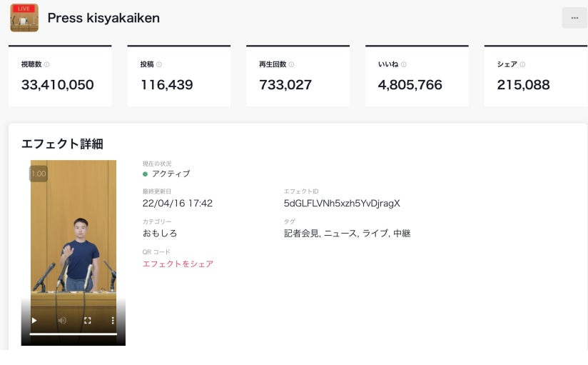Click the Press kisyakaiken effect thumbnail icon

coord(24,18)
